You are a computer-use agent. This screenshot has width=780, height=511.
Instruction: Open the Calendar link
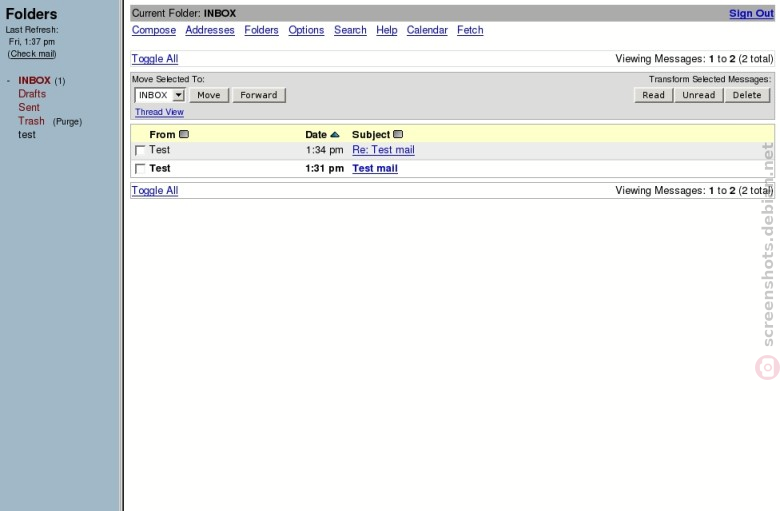pyautogui.click(x=427, y=30)
